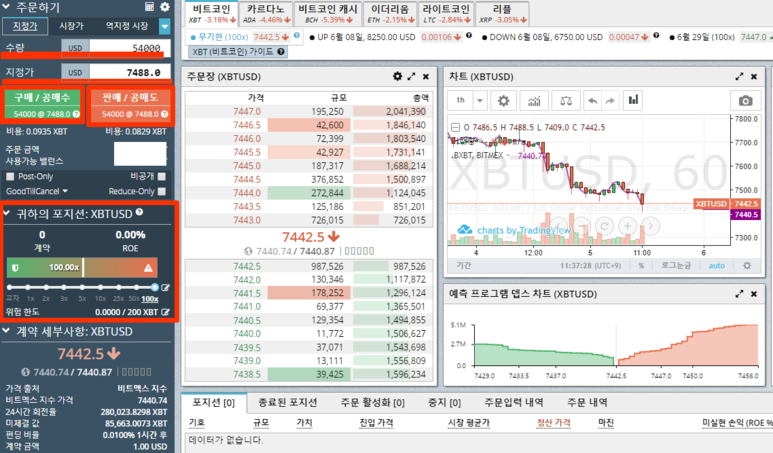Click the help icon beside the UP 6월 08일 contract

pos(469,35)
